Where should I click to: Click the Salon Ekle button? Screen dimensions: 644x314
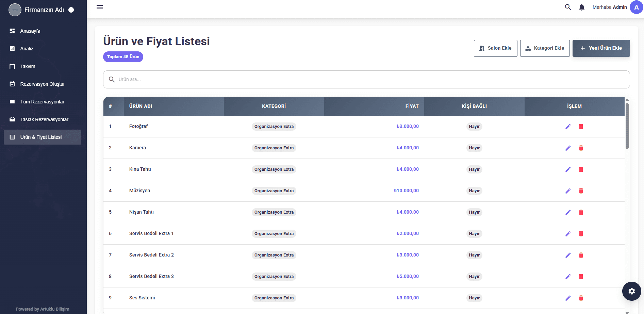(495, 48)
